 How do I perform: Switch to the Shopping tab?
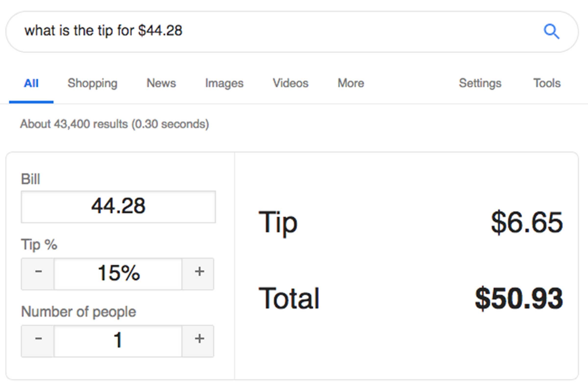[x=92, y=83]
